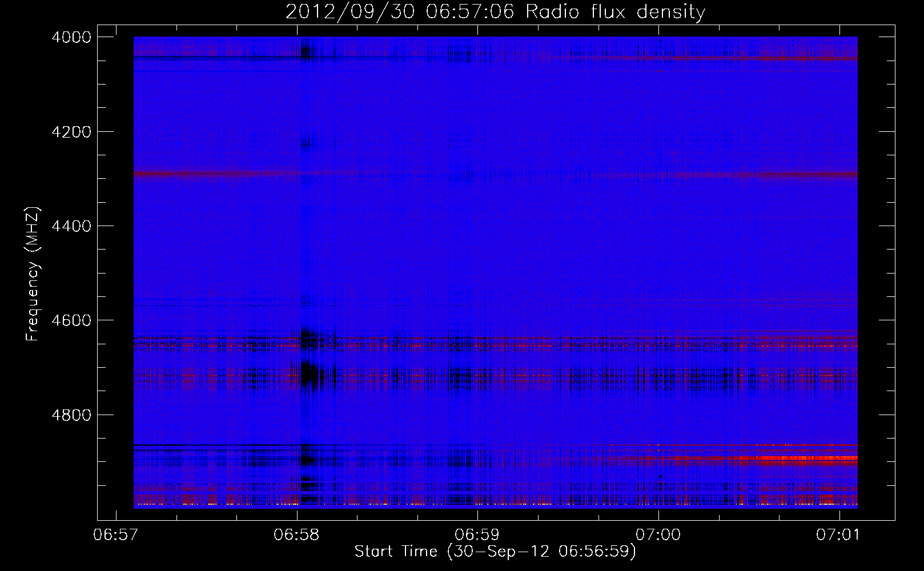This screenshot has height=571, width=924.
Task: Click the 06:57 time tick label
Action: tap(116, 535)
